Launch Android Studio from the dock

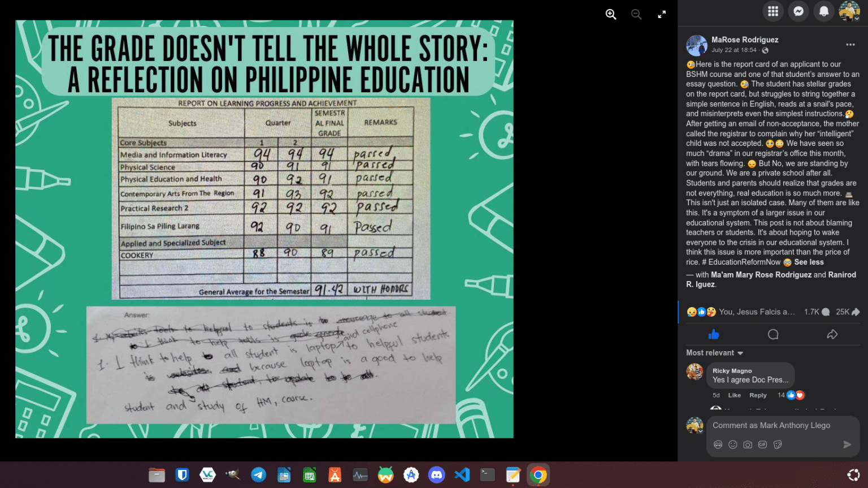pos(411,475)
